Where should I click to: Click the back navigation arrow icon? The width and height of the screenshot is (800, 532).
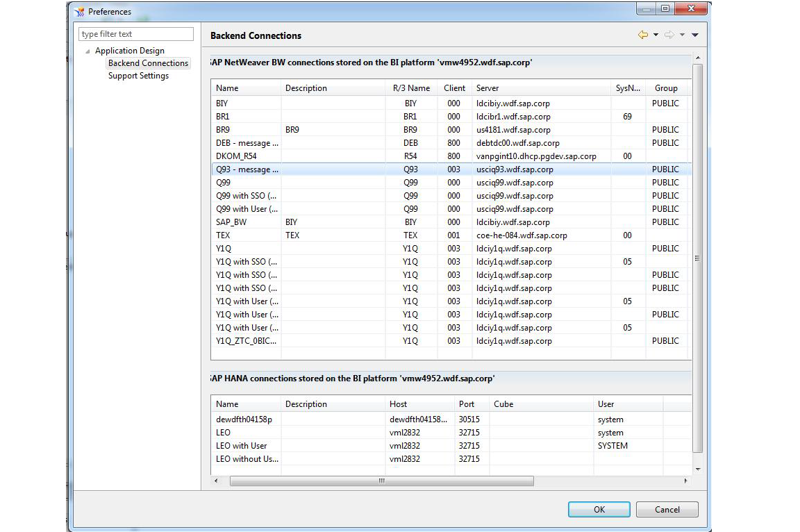pos(643,35)
